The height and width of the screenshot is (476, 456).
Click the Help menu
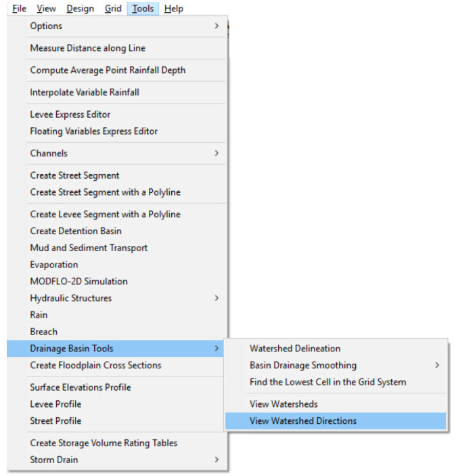coord(174,9)
